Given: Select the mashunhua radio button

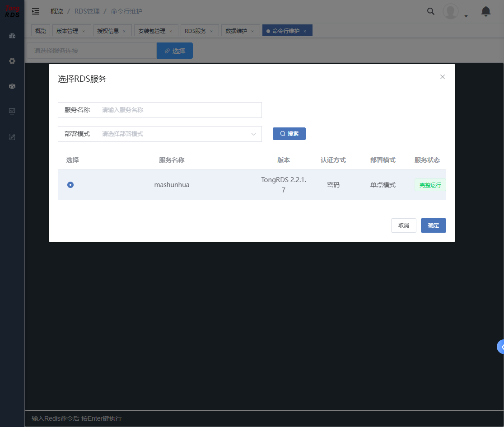Looking at the screenshot, I should [x=70, y=185].
